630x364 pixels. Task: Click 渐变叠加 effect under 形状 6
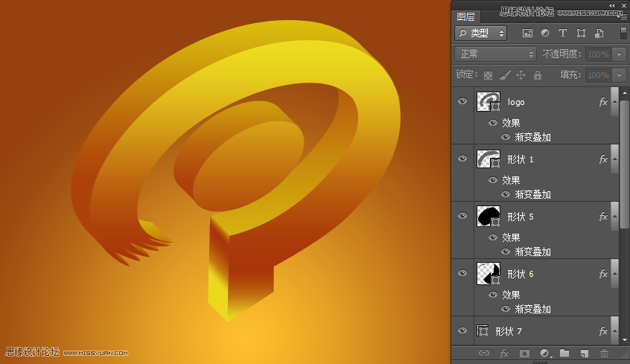pos(532,310)
